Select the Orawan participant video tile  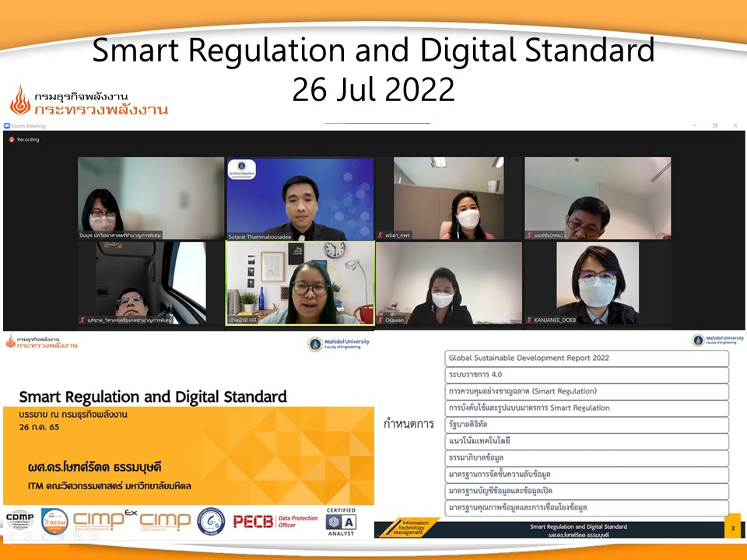[x=448, y=282]
